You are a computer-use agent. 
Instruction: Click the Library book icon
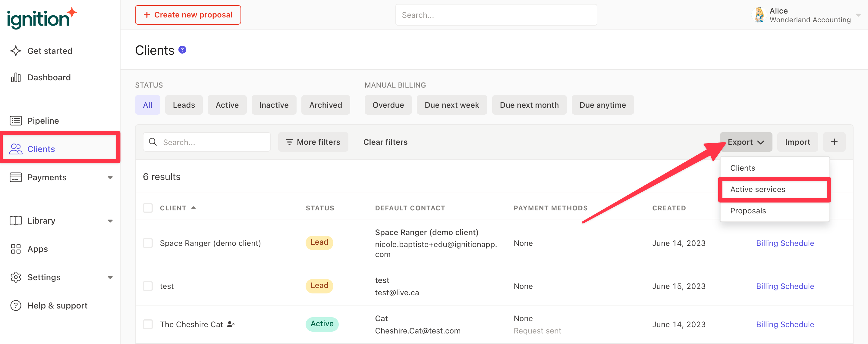point(15,221)
